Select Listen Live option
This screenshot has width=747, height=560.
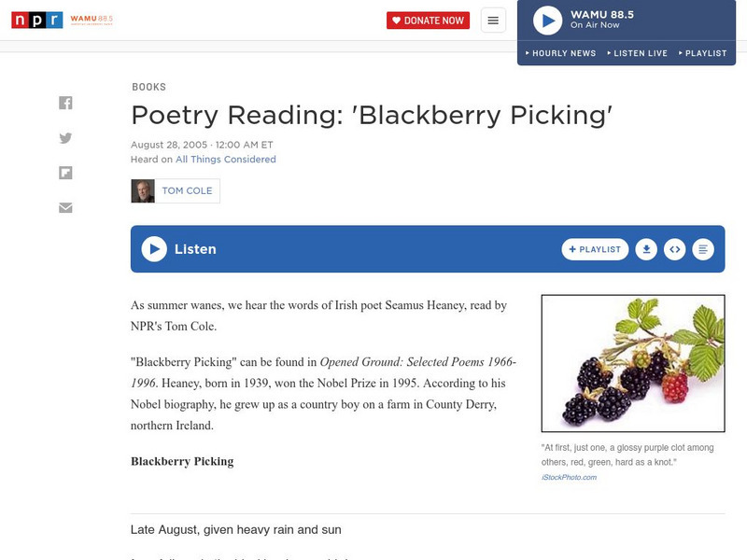click(638, 53)
